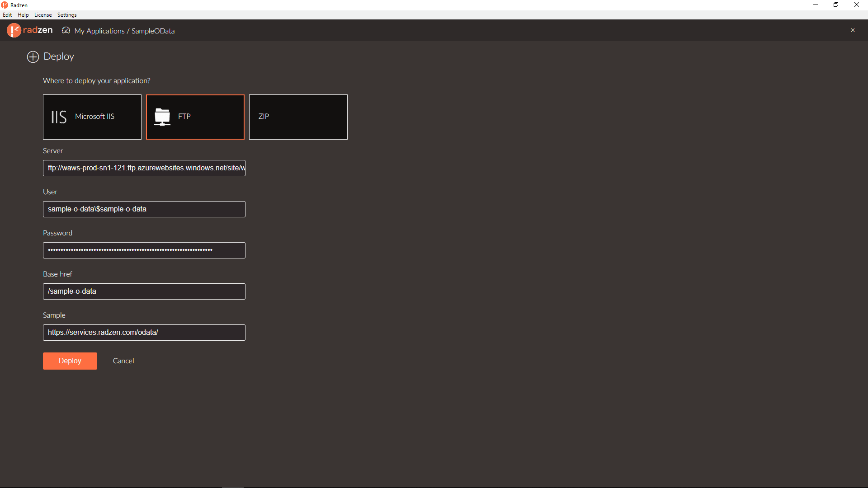Close the Deploy panel with the header X
This screenshot has width=868, height=488.
point(853,30)
